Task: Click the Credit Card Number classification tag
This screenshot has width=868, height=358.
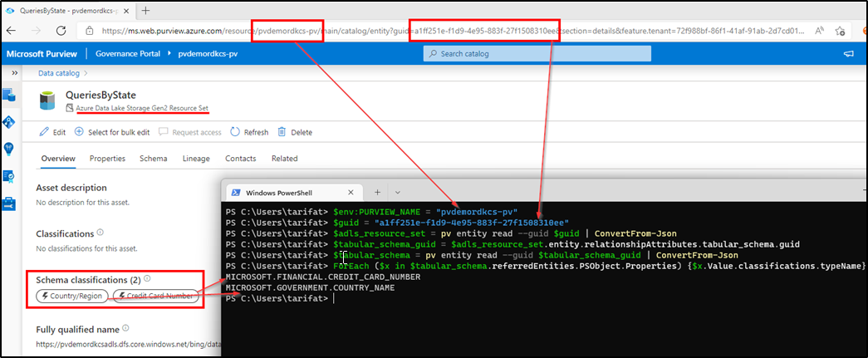Action: point(155,296)
